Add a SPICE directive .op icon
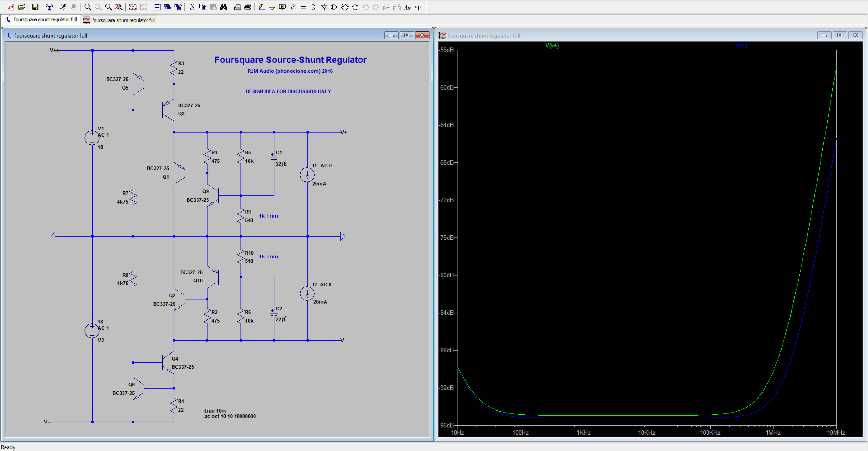The width and height of the screenshot is (868, 451). [418, 7]
